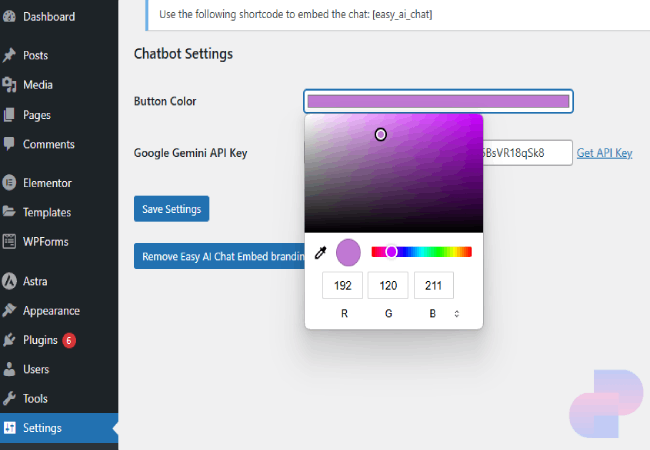
Task: Click the Plugins plug icon
Action: click(x=9, y=340)
